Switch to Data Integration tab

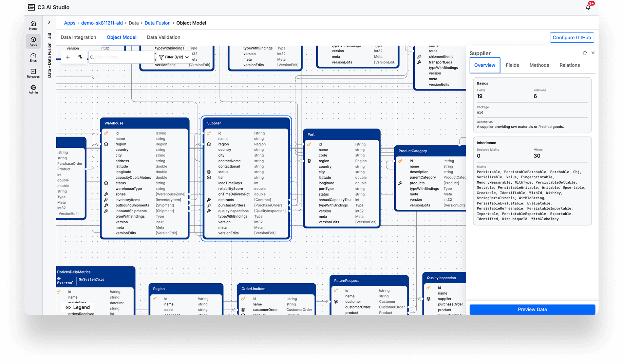coord(78,37)
